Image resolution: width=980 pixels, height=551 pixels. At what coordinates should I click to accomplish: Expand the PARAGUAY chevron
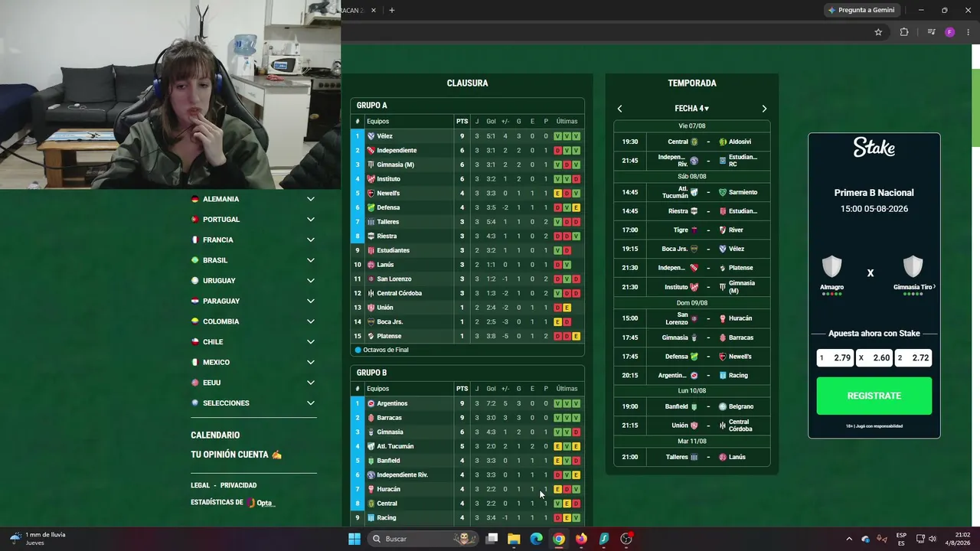tap(311, 301)
